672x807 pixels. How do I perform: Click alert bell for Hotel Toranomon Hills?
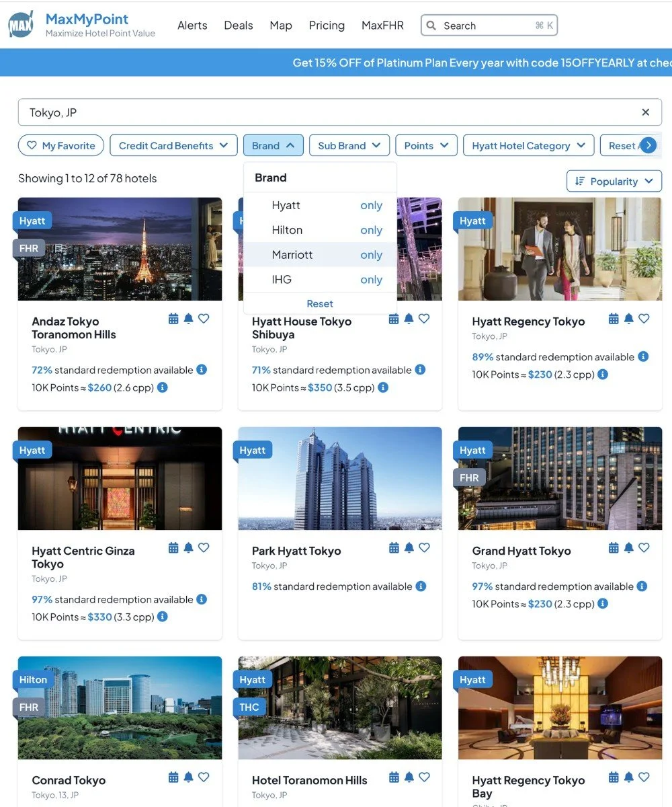point(409,777)
